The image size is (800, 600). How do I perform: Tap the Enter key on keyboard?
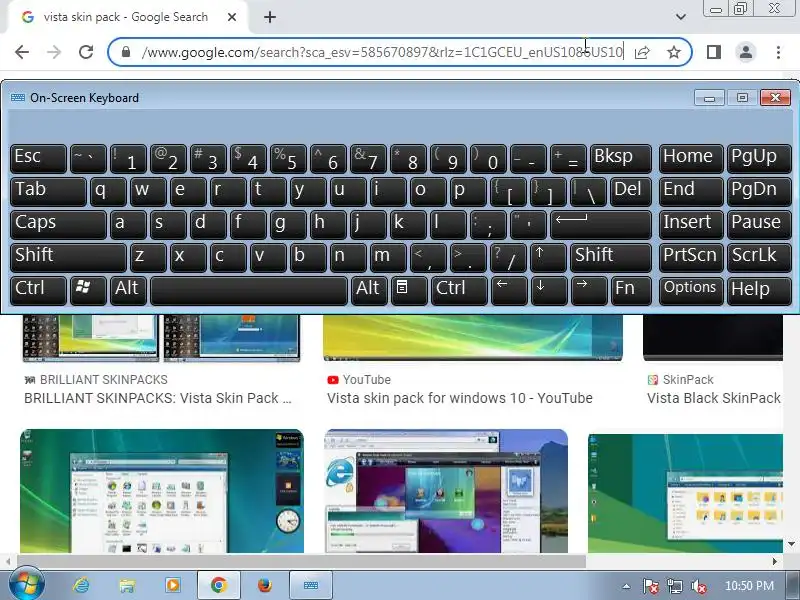coord(601,225)
